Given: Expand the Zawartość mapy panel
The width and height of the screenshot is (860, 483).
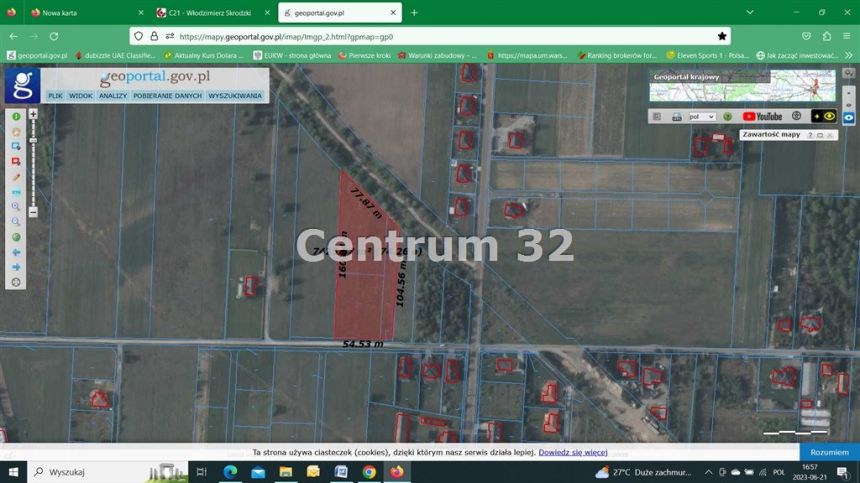Looking at the screenshot, I should (820, 135).
